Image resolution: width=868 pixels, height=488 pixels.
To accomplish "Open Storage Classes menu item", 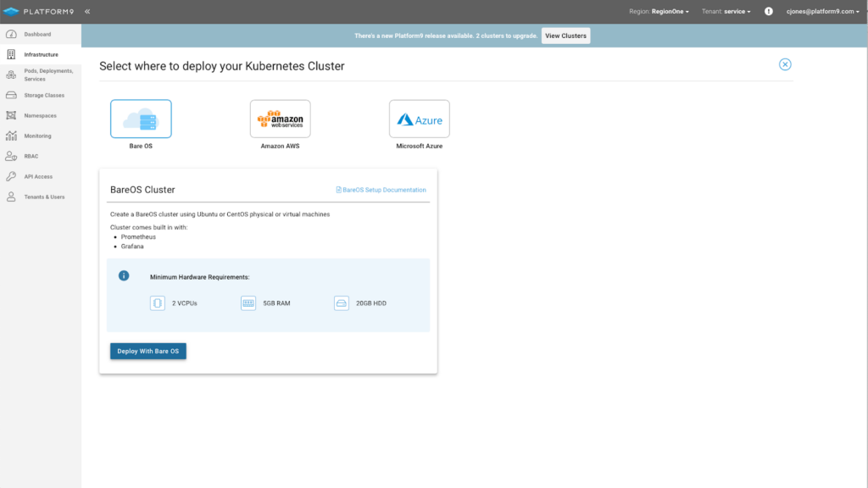I will click(x=41, y=95).
